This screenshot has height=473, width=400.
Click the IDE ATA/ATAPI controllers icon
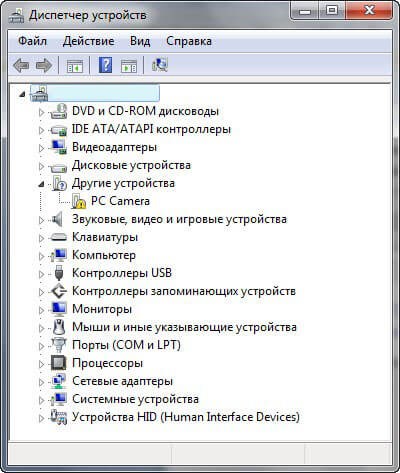[x=59, y=130]
